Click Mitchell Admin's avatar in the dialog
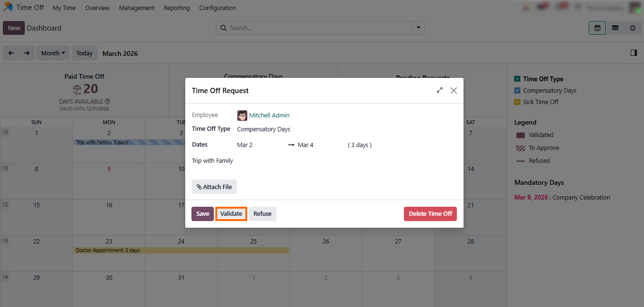 pyautogui.click(x=243, y=116)
